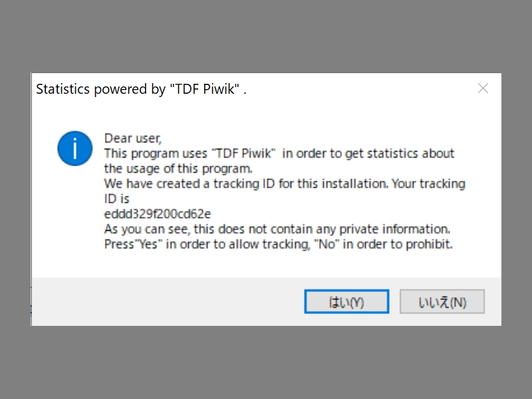Image resolution: width=532 pixels, height=399 pixels.
Task: Click the word "prohibit" in the message
Action: click(x=430, y=244)
